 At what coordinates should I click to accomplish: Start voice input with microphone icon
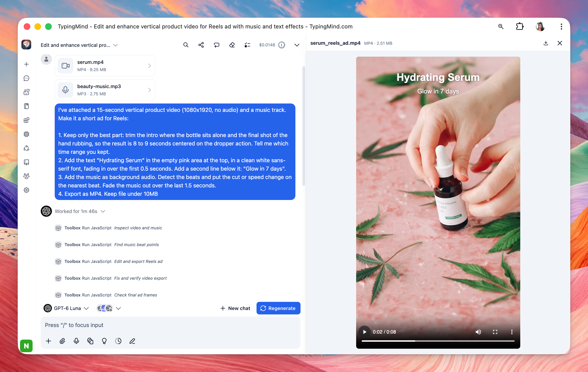(x=76, y=341)
